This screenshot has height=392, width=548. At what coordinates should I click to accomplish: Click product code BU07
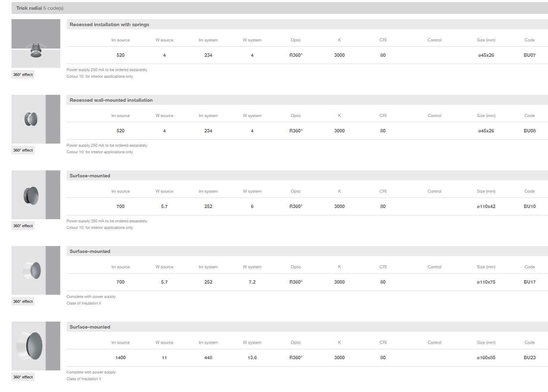coord(529,55)
